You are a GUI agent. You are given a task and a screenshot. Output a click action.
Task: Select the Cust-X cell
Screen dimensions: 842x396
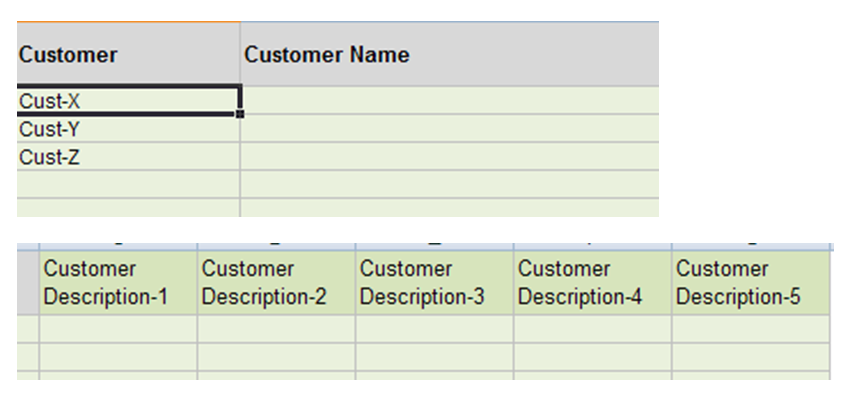pos(128,100)
